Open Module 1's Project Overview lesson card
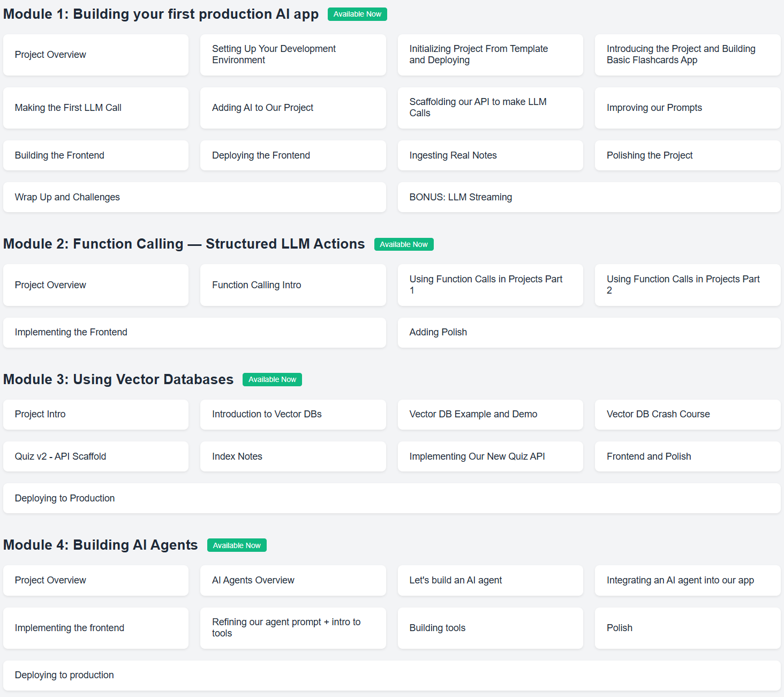Viewport: 784px width, 697px height. 96,55
